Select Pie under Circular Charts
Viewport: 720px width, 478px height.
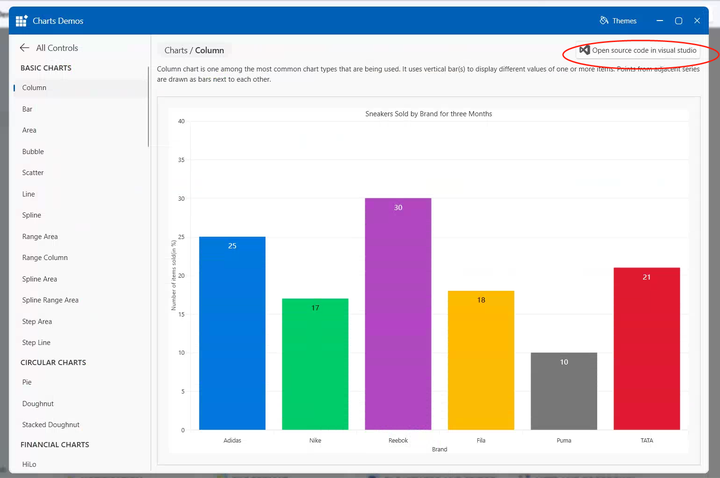27,382
